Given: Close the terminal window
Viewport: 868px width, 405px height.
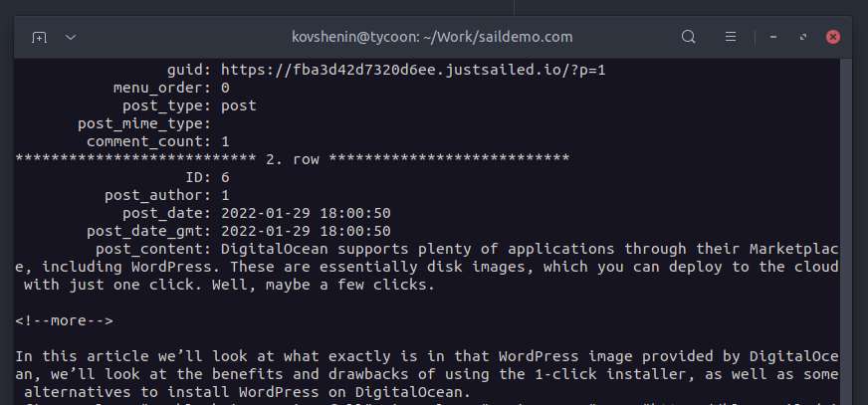Looking at the screenshot, I should tap(832, 37).
